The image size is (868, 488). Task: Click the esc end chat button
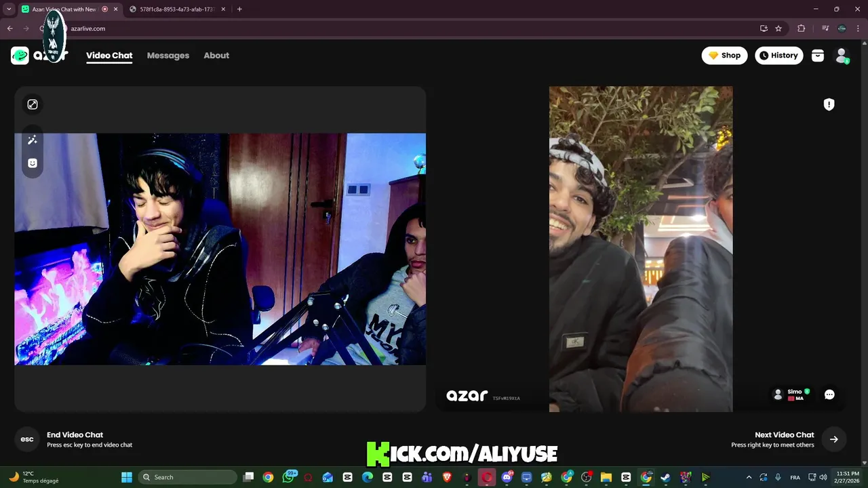[x=27, y=439]
